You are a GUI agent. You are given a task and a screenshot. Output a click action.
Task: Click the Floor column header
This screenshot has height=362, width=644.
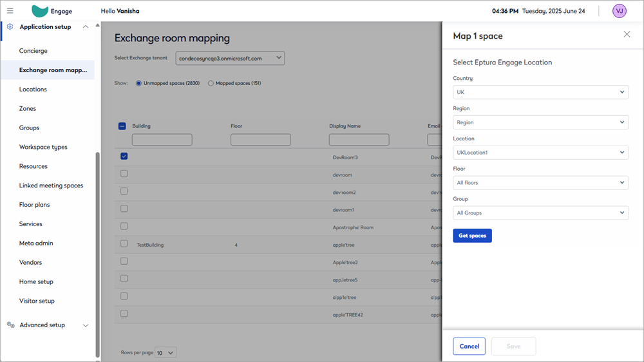point(236,126)
